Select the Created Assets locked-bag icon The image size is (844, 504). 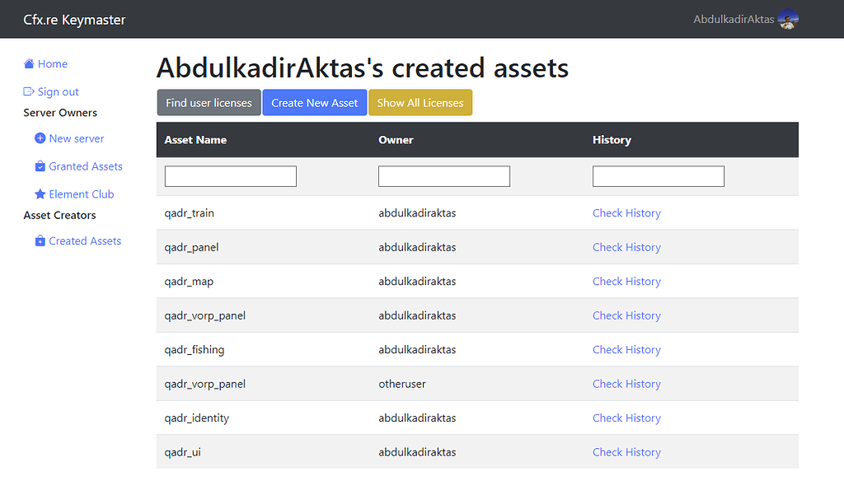[40, 240]
